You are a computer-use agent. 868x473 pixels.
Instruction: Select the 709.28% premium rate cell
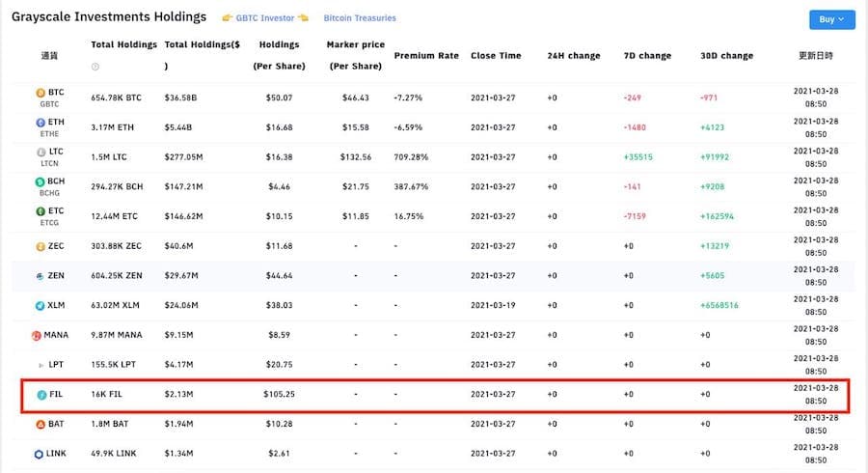(x=411, y=156)
